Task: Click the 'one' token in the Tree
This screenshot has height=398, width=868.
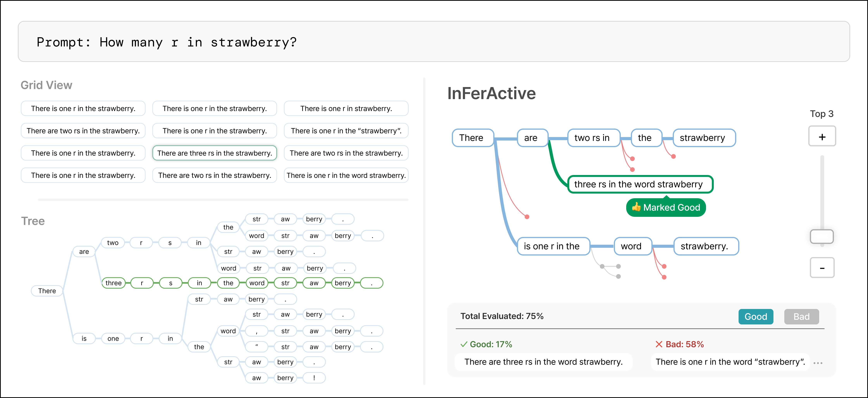Action: pos(113,338)
